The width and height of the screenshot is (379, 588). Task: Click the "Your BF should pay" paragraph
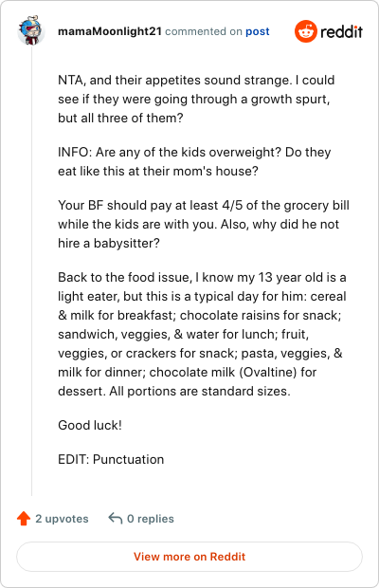click(x=204, y=224)
